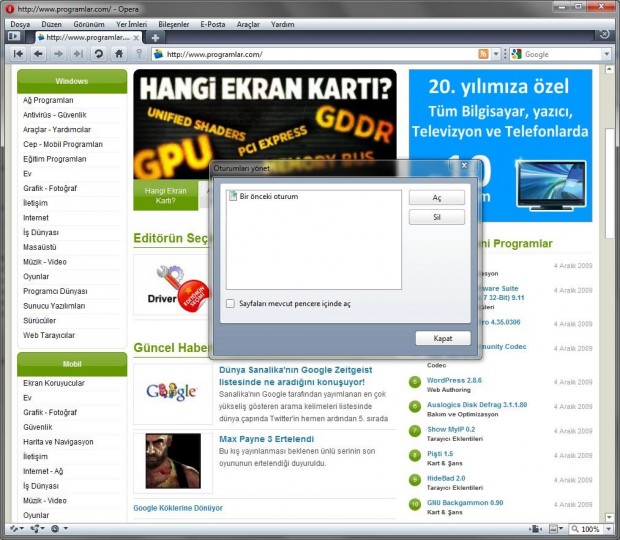
Task: Click the page scrollbar down arrow
Action: [609, 517]
